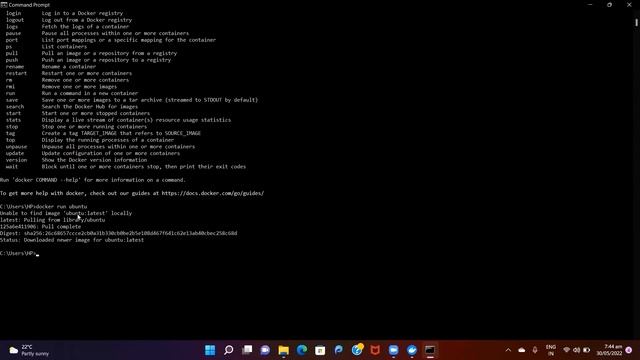Click 'rename' Rename a container row
This screenshot has height=360, width=640.
(51, 67)
